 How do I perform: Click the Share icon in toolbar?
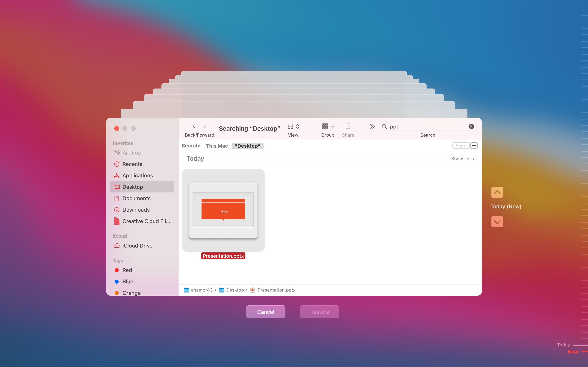pos(348,126)
